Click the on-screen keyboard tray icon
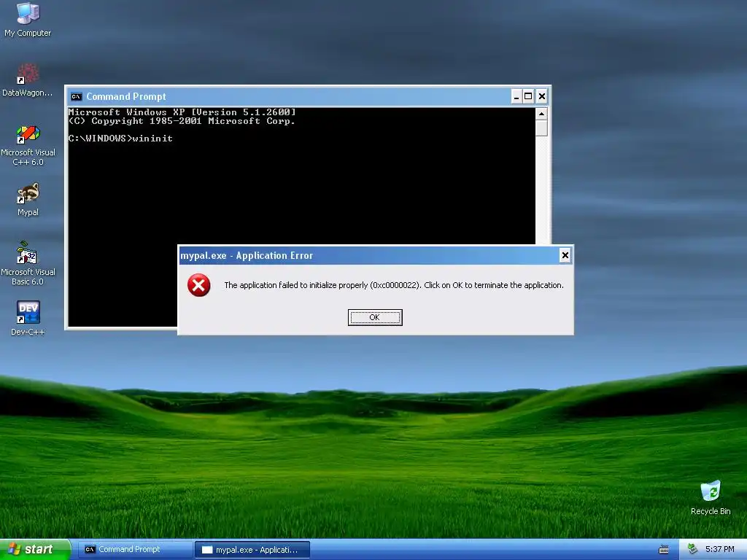Screen dimensions: 747x560 pos(663,550)
